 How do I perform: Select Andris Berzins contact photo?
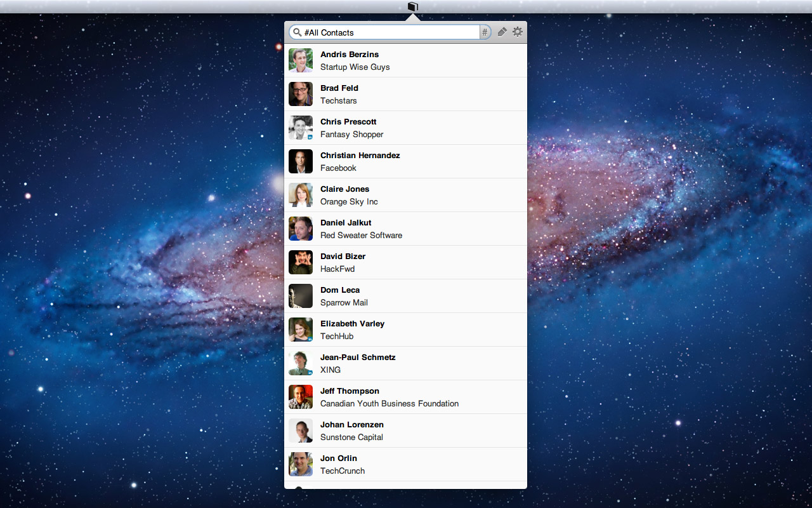point(301,60)
